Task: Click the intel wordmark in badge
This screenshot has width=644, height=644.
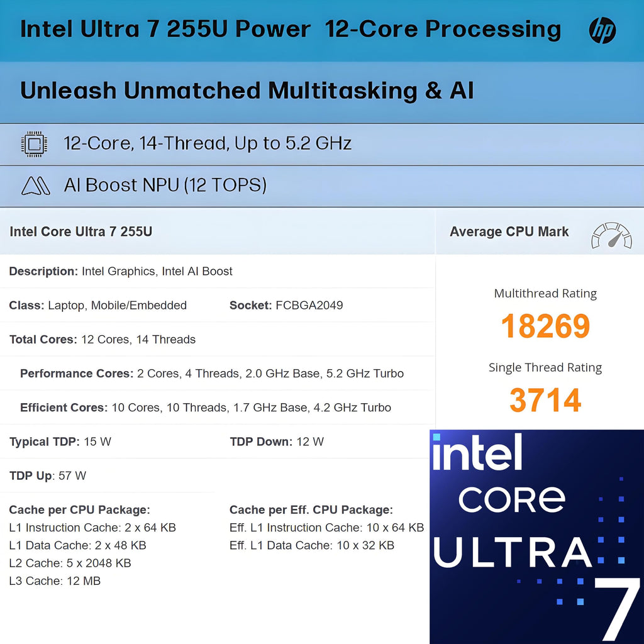Action: click(x=477, y=452)
